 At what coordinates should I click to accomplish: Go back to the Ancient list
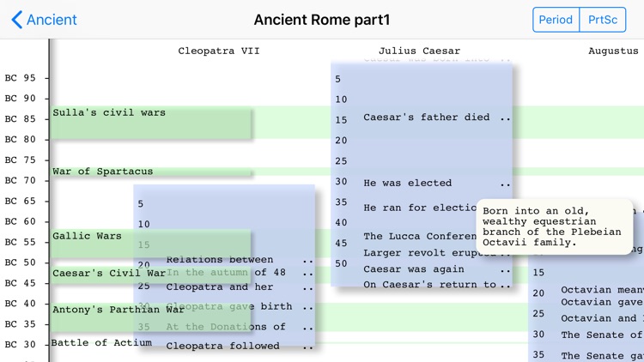(x=45, y=20)
